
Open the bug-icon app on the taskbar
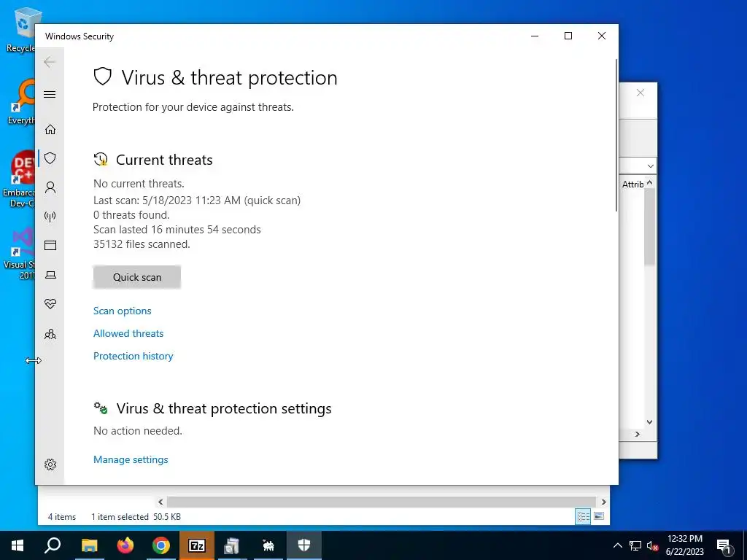coord(268,545)
